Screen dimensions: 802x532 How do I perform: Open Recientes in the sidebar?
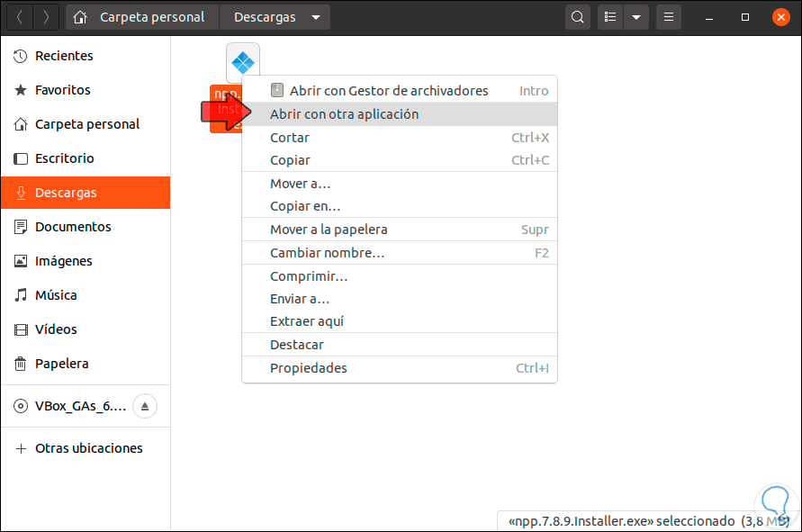pyautogui.click(x=86, y=56)
